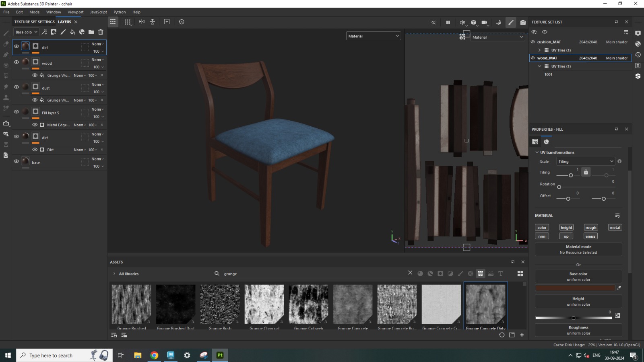Open the Viewport menu

click(76, 12)
